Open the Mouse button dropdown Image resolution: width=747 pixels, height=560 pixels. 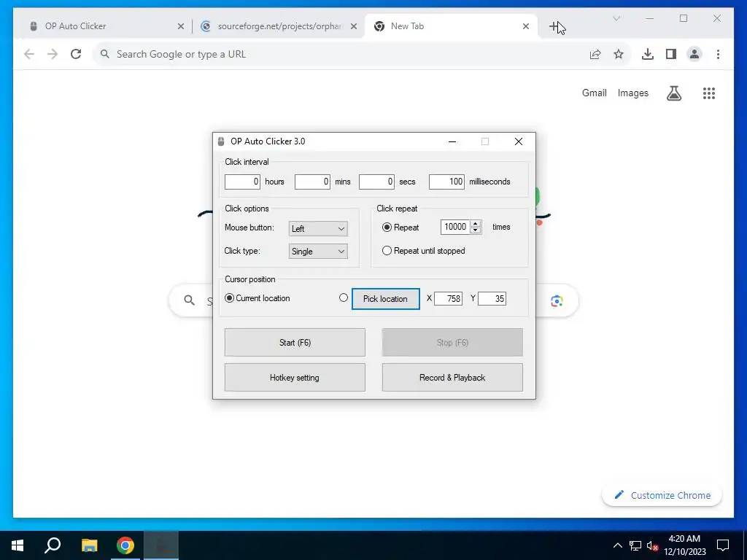318,228
